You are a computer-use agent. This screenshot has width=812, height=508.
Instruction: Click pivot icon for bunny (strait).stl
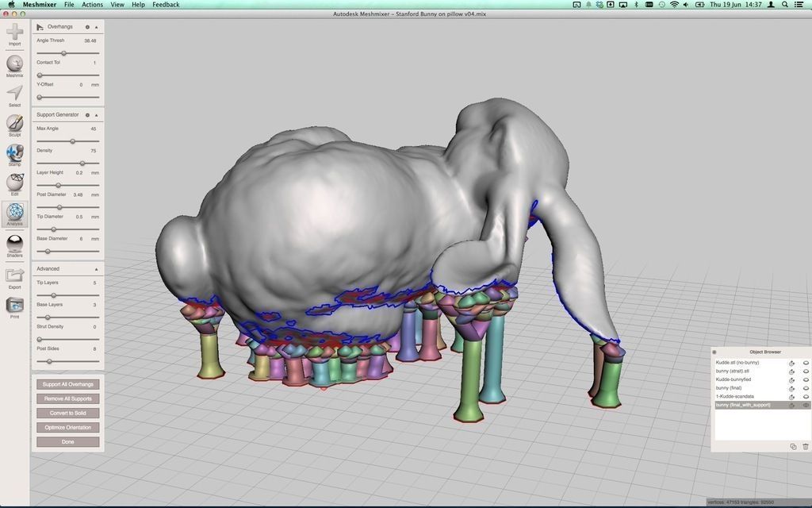tap(792, 371)
